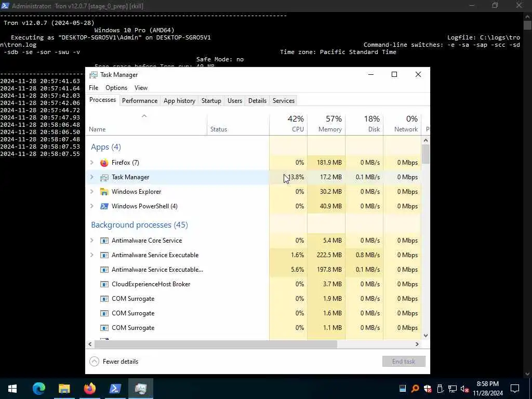532x399 pixels.
Task: Click the scroll up arrow in process list
Action: [x=426, y=140]
